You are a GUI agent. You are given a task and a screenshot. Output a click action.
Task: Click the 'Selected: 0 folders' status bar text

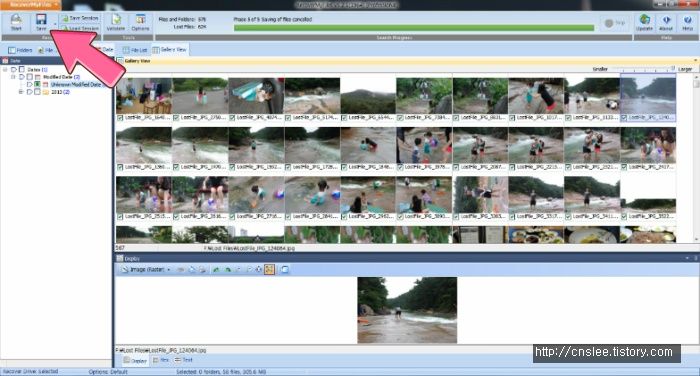pyautogui.click(x=221, y=372)
